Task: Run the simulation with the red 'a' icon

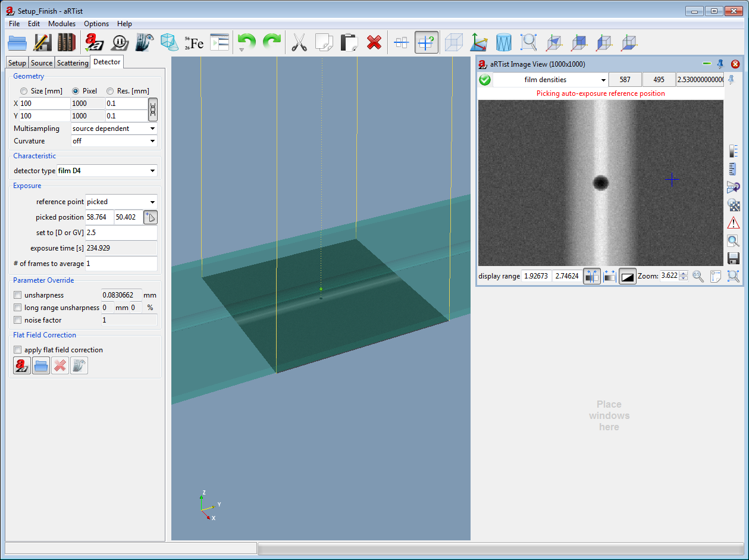Action: point(95,43)
